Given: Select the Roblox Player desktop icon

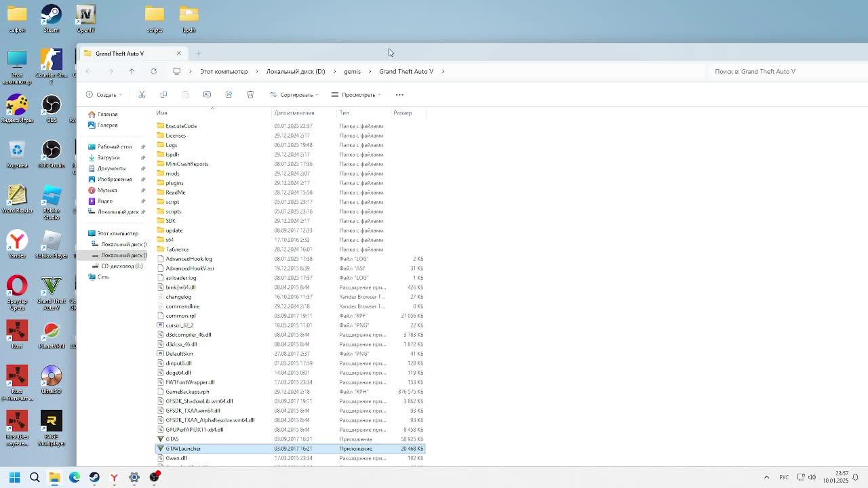Looking at the screenshot, I should pyautogui.click(x=52, y=245).
